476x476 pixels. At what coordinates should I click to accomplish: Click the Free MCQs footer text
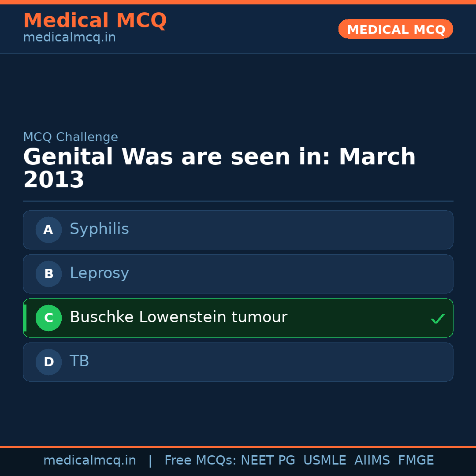200,461
